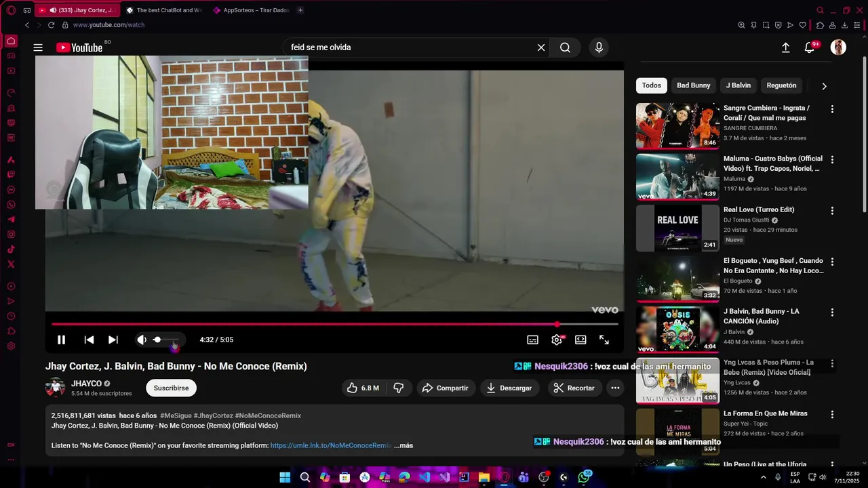Go back in browser history
Viewport: 868px width, 488px height.
click(x=27, y=25)
